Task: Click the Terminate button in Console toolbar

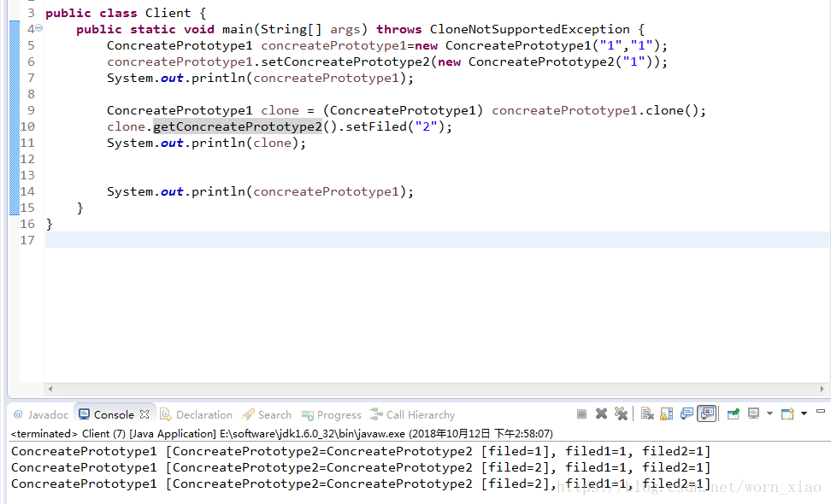Action: (x=581, y=414)
